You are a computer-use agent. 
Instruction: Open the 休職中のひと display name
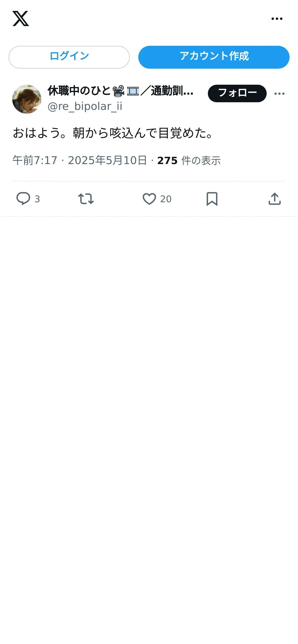[79, 91]
